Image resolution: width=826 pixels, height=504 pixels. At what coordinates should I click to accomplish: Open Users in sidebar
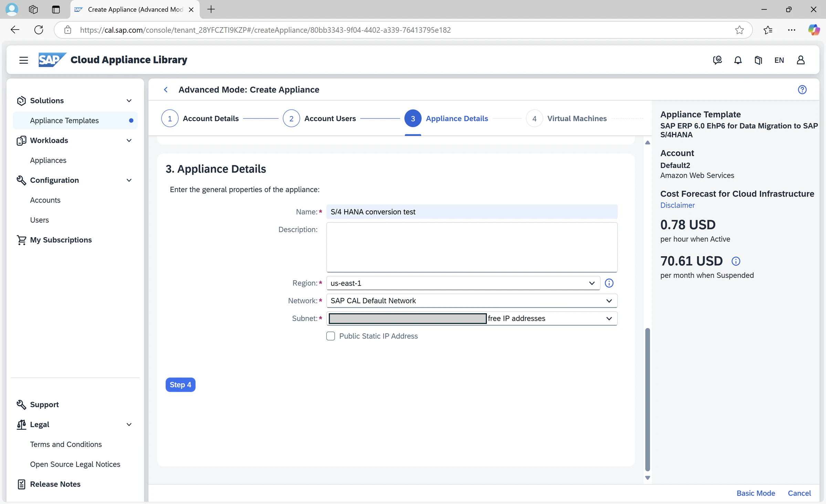(39, 220)
